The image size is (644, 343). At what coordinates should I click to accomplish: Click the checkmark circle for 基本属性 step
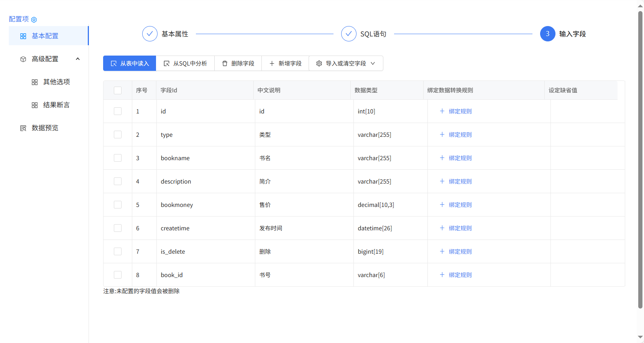click(x=150, y=34)
